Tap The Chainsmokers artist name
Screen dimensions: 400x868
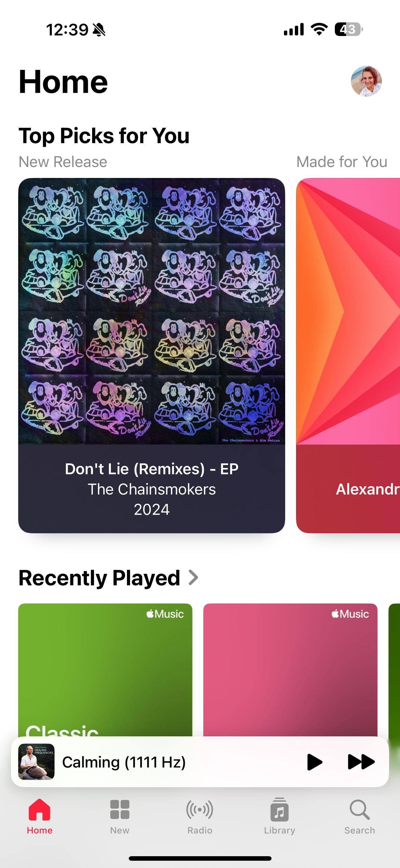(x=152, y=489)
